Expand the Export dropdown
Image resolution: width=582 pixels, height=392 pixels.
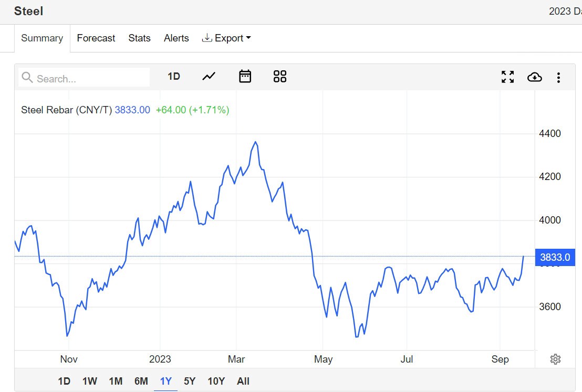(226, 38)
